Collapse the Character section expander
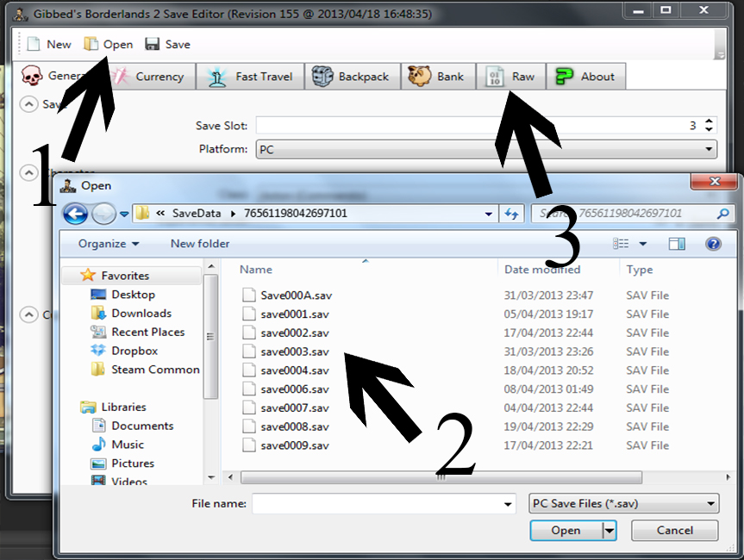The height and width of the screenshot is (560, 744). (x=28, y=172)
